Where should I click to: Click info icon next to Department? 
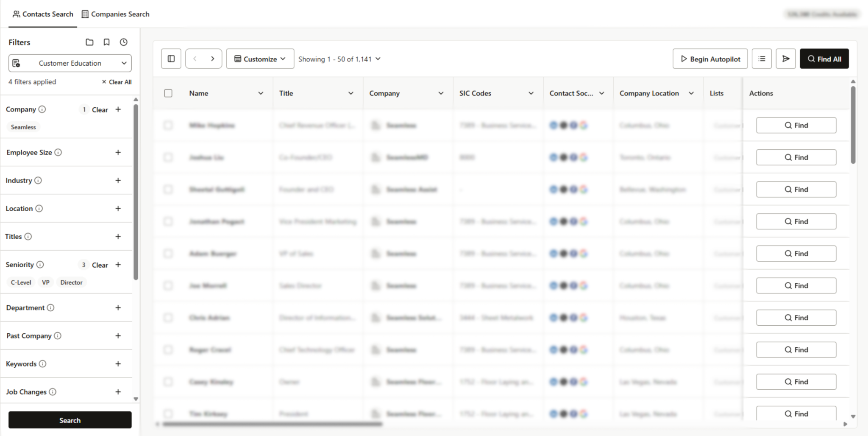[x=50, y=307]
